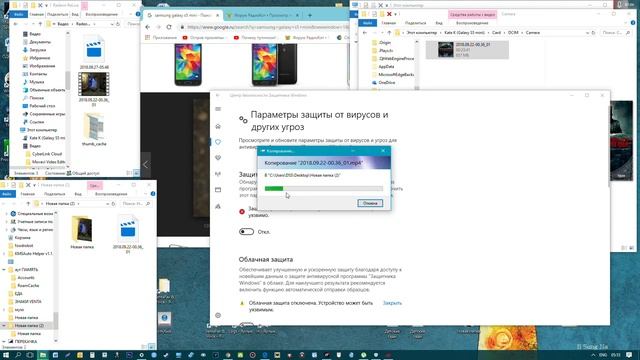Click the Defender back arrow
The height and width of the screenshot is (360, 640).
(x=218, y=95)
